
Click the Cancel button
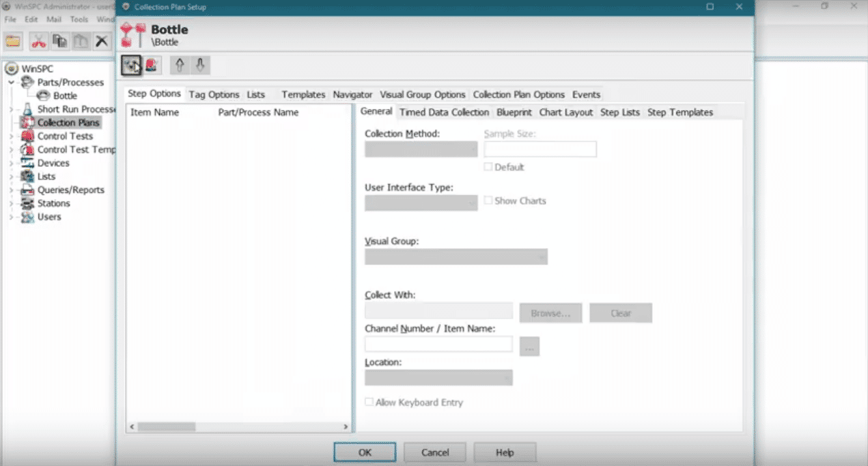coord(434,452)
